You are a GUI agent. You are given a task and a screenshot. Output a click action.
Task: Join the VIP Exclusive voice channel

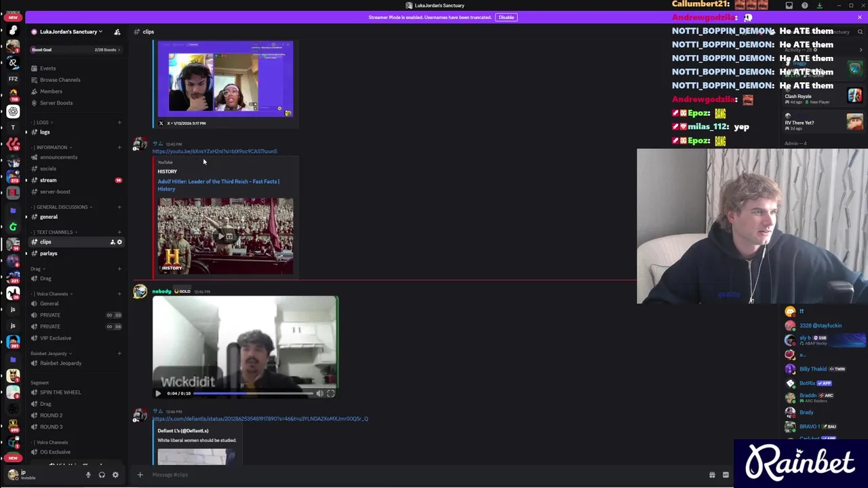click(x=56, y=338)
